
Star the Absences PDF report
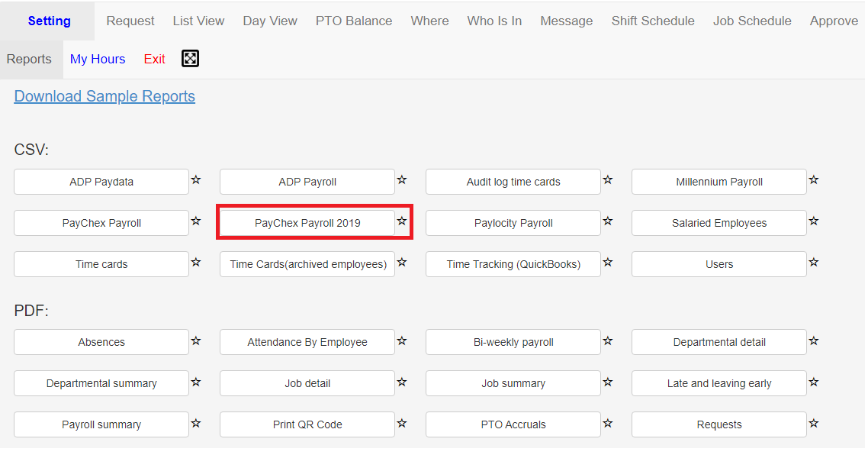[196, 340]
